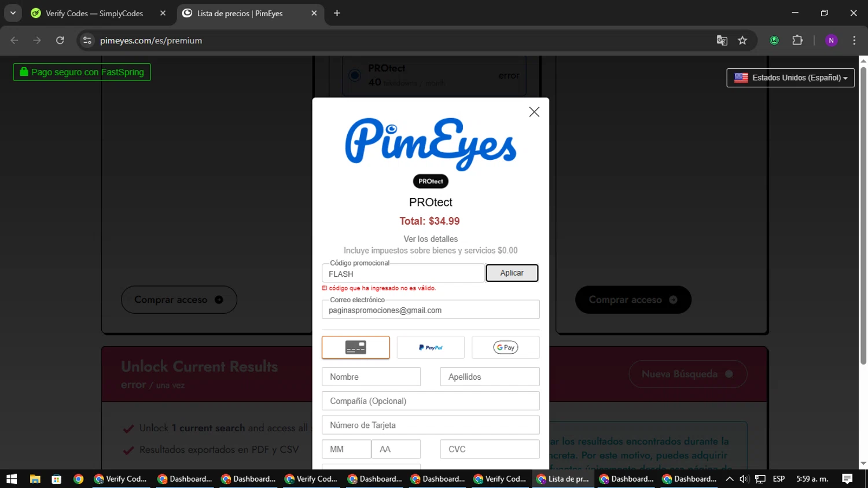Open the Google Translate page icon
Viewport: 868px width, 488px height.
click(722, 41)
